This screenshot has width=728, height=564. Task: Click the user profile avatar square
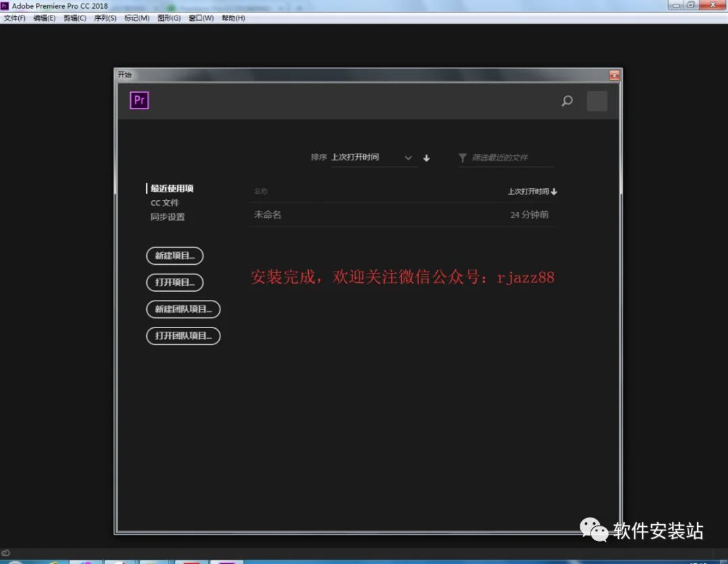pyautogui.click(x=597, y=100)
